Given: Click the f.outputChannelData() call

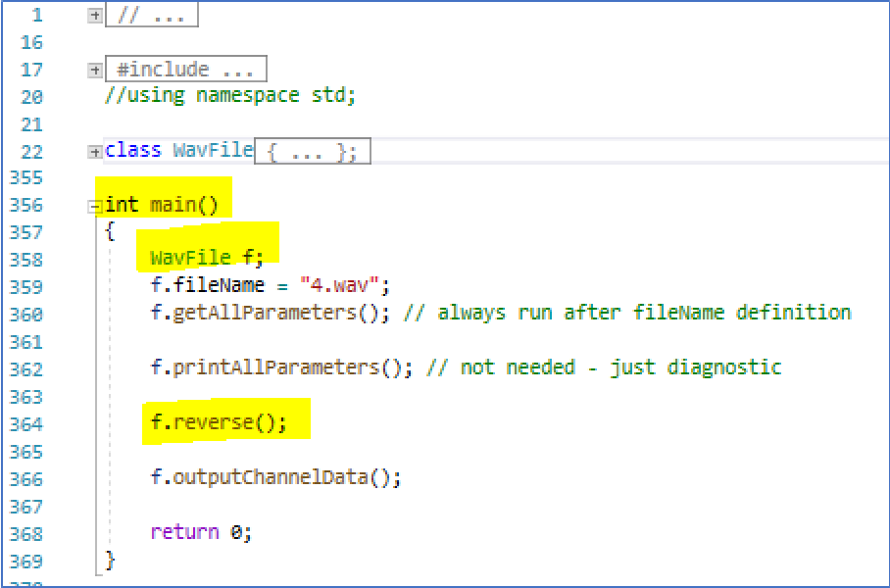Looking at the screenshot, I should pos(275,477).
